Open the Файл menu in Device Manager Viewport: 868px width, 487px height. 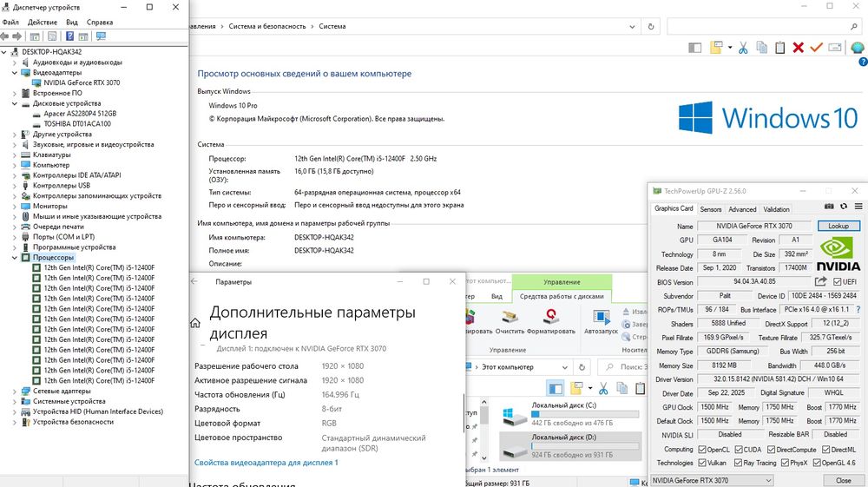(x=10, y=23)
